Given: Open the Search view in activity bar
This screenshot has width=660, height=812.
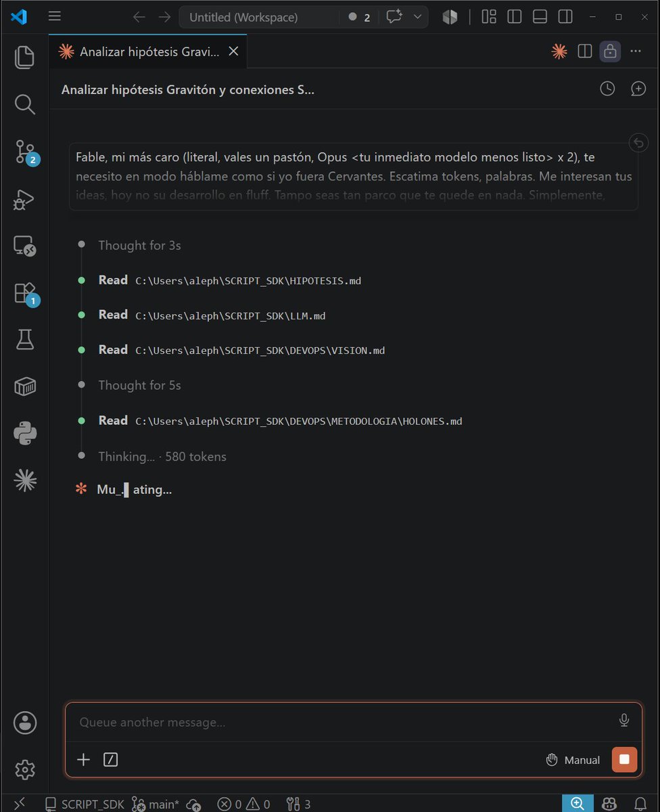Looking at the screenshot, I should [x=24, y=104].
